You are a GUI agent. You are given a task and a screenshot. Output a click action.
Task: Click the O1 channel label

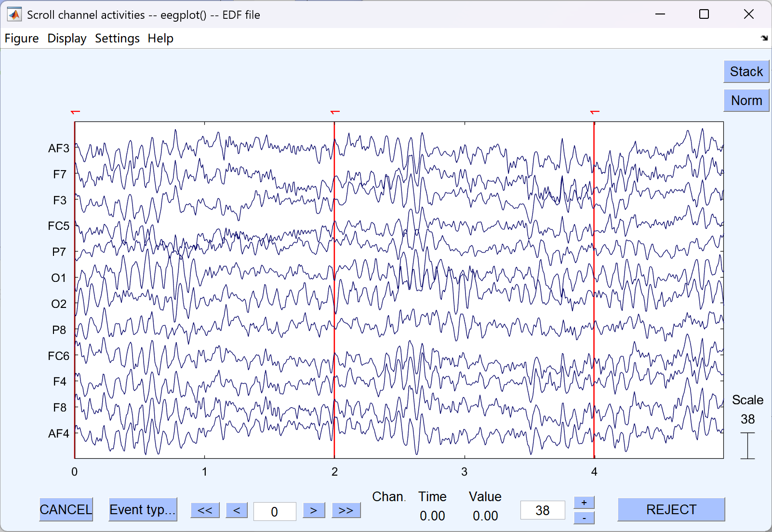tap(59, 278)
